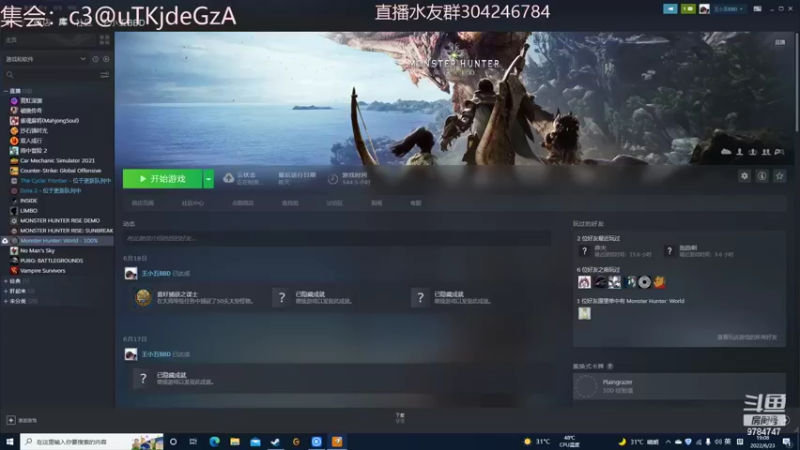Image resolution: width=800 pixels, height=450 pixels.
Task: Open the Community Hub tab
Action: [193, 203]
